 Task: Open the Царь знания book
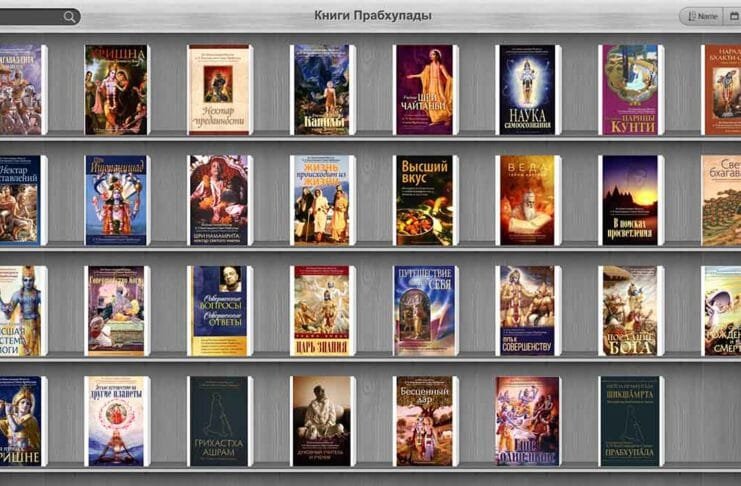click(x=323, y=311)
